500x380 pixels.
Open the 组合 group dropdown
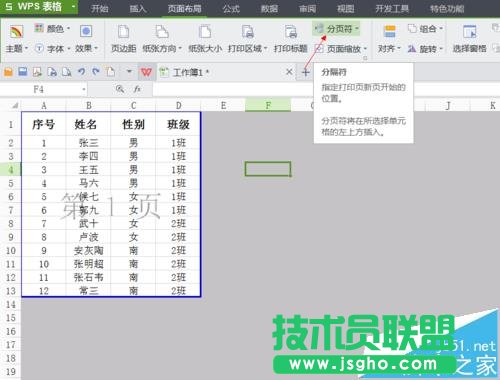tap(426, 29)
